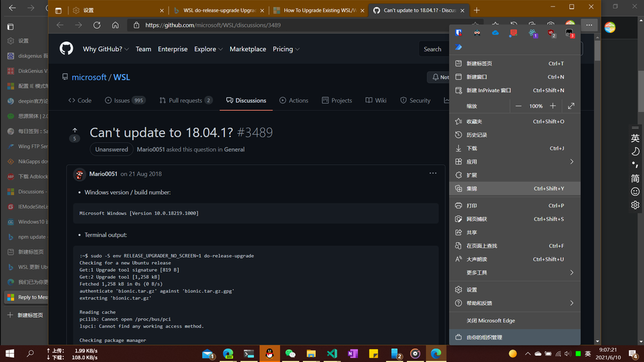Choose 打印 from the Edge menu
644x362 pixels.
coord(514,205)
